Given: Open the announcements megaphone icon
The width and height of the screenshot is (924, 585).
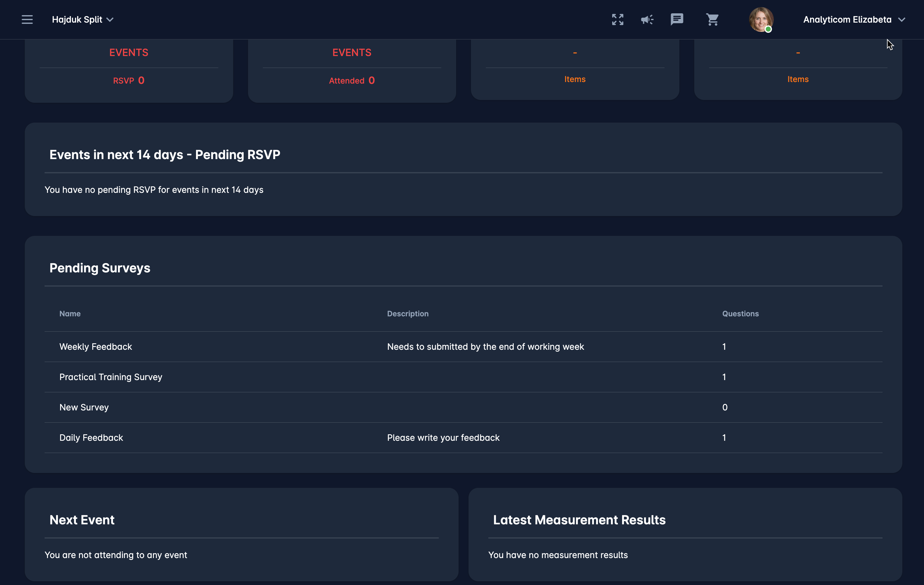Looking at the screenshot, I should click(647, 19).
